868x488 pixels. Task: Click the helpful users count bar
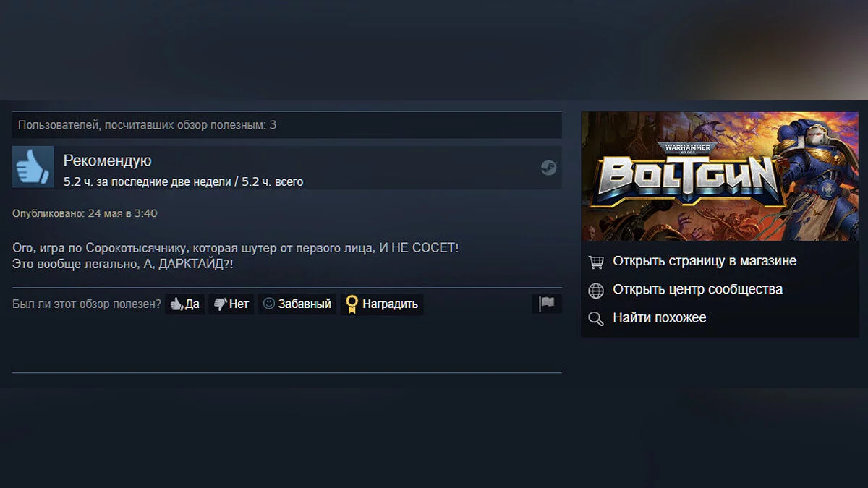tap(287, 125)
